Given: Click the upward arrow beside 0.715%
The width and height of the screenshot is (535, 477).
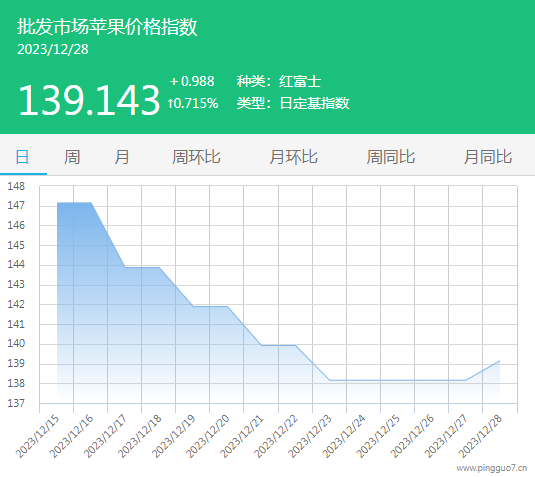Looking at the screenshot, I should [x=170, y=103].
